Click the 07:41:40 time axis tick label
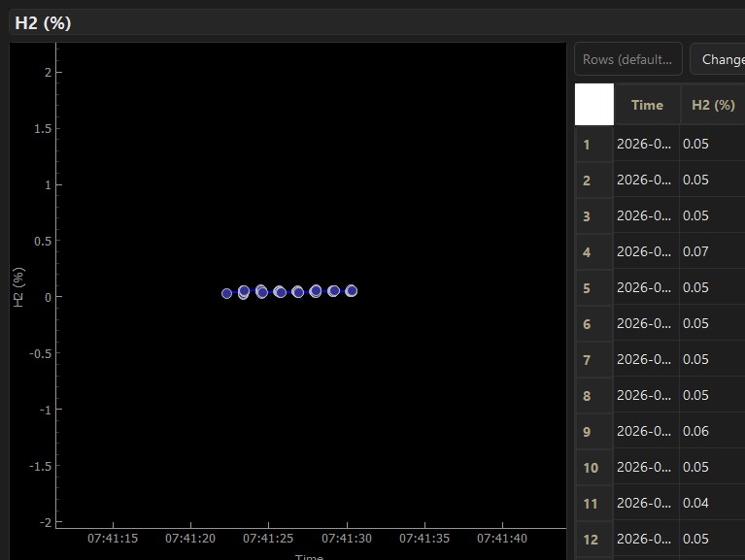This screenshot has height=560, width=745. (x=502, y=539)
